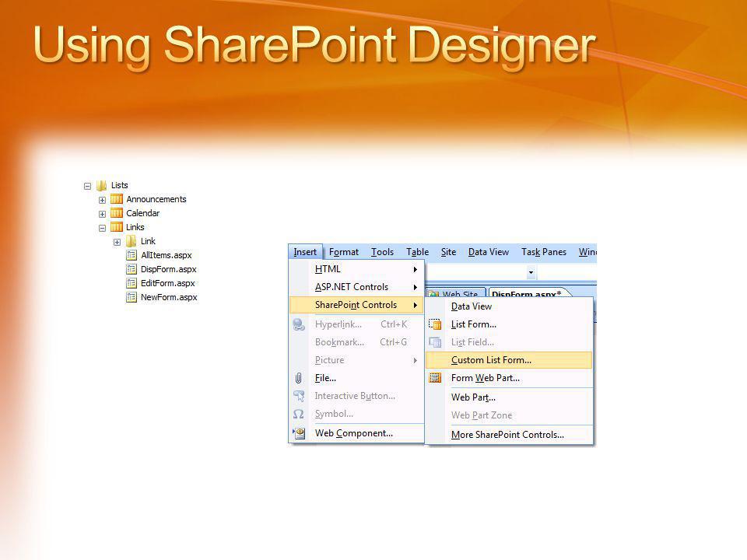
Task: Select EditForm.aspx in the tree
Action: (x=168, y=283)
